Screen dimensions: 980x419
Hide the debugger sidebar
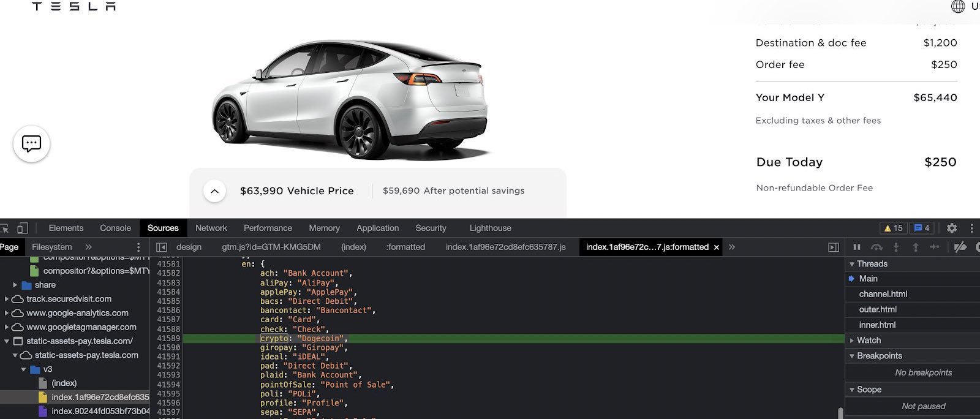point(834,247)
